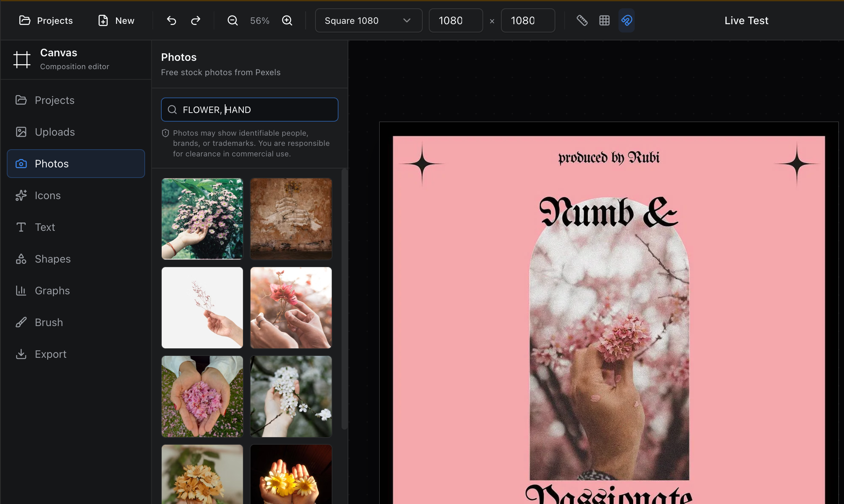Select the 'Numb &' heading on canvas
Viewport: 844px width, 504px height.
(608, 212)
